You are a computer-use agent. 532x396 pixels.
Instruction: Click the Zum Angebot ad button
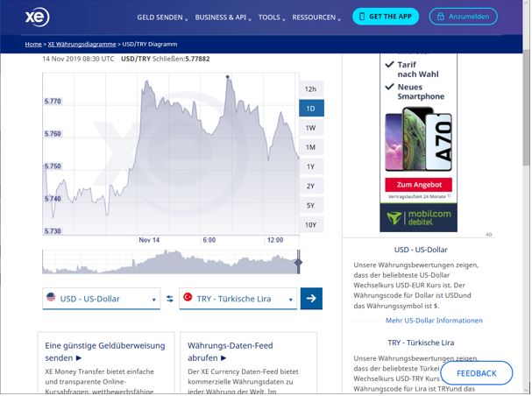pyautogui.click(x=418, y=185)
